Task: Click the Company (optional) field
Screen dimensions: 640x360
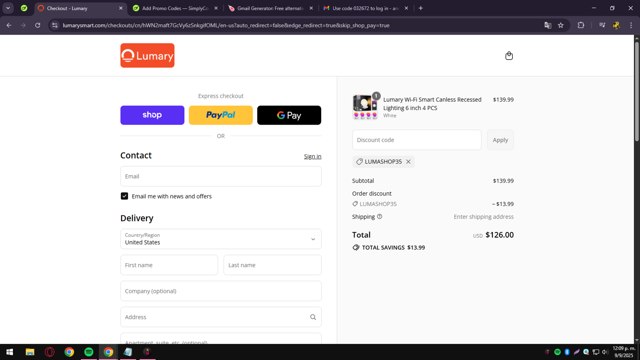Action: point(221,291)
